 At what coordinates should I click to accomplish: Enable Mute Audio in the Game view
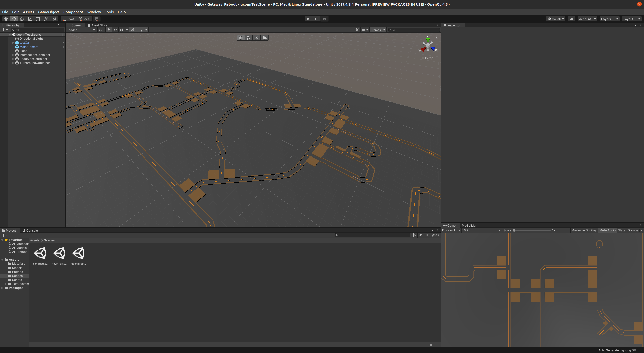607,230
